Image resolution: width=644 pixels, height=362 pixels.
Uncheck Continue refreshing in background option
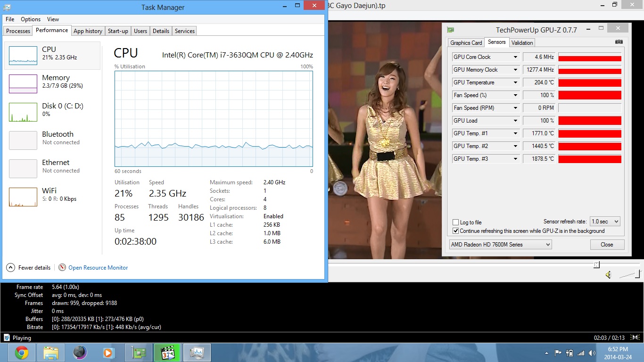[455, 231]
